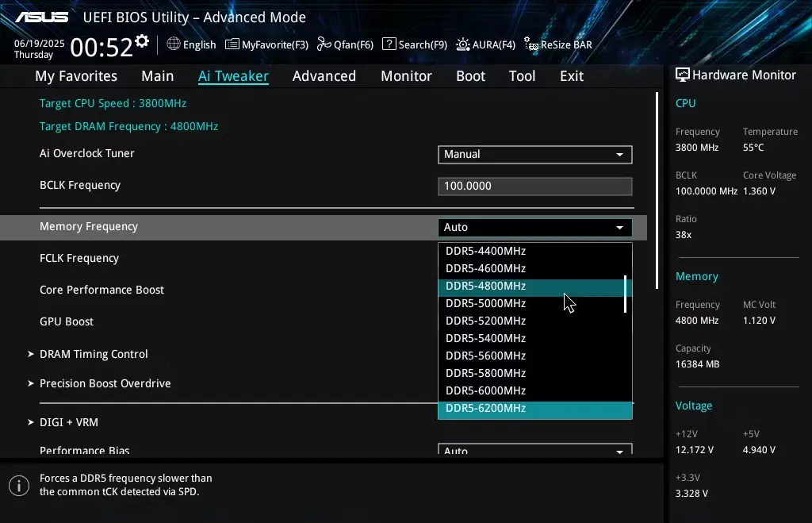The height and width of the screenshot is (523, 812).
Task: Select the Ai Tweaker tab
Action: [x=233, y=76]
